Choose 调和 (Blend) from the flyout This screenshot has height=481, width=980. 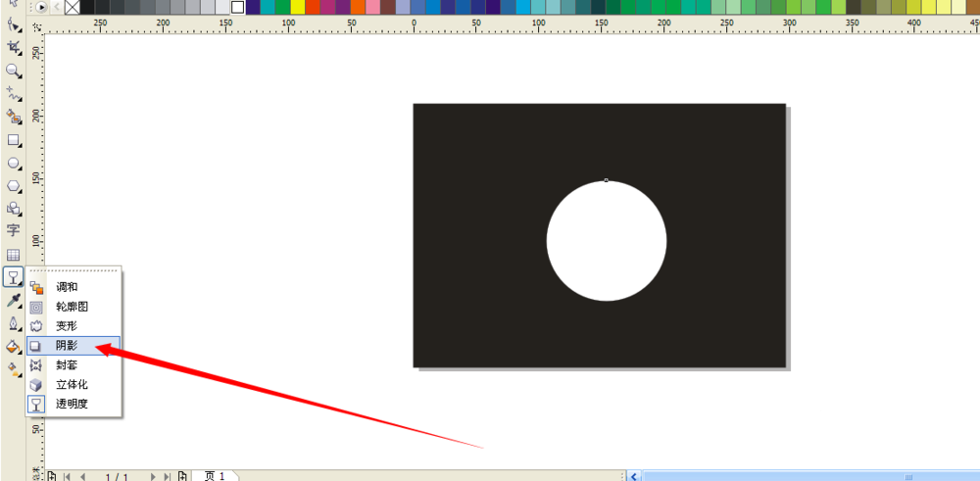tap(73, 287)
